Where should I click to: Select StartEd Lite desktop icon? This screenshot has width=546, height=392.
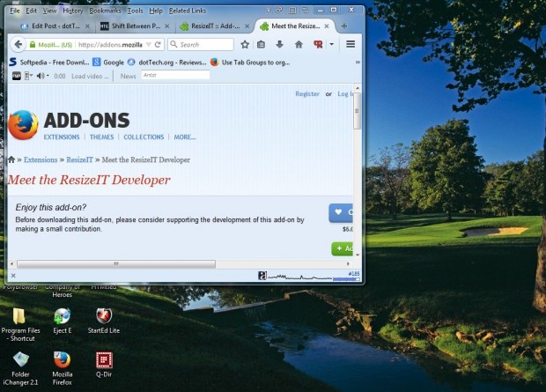click(104, 321)
